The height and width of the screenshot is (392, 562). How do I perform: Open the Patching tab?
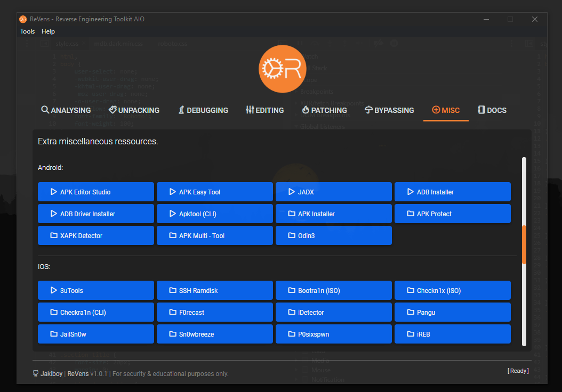click(x=324, y=110)
